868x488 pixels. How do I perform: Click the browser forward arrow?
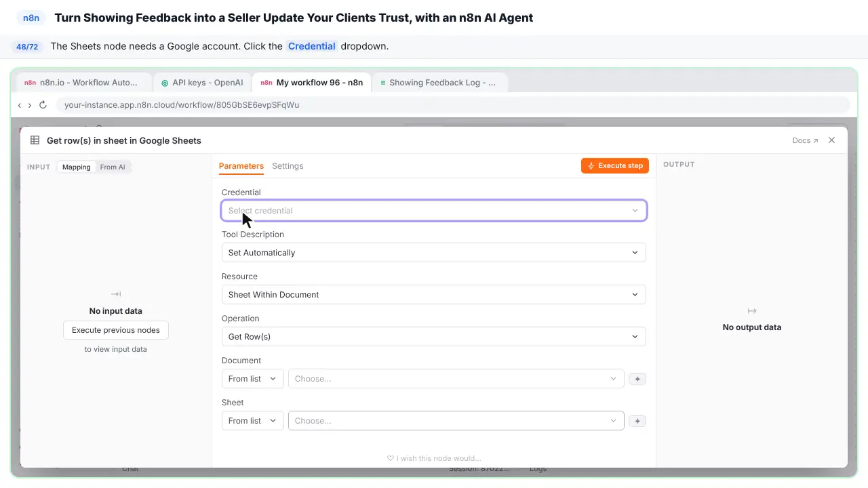tap(29, 105)
